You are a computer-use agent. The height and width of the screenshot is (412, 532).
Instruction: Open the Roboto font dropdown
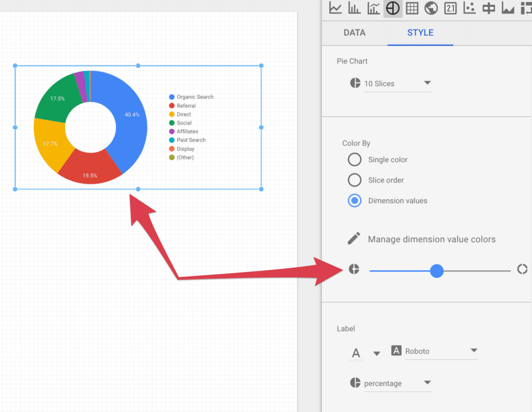pyautogui.click(x=441, y=351)
